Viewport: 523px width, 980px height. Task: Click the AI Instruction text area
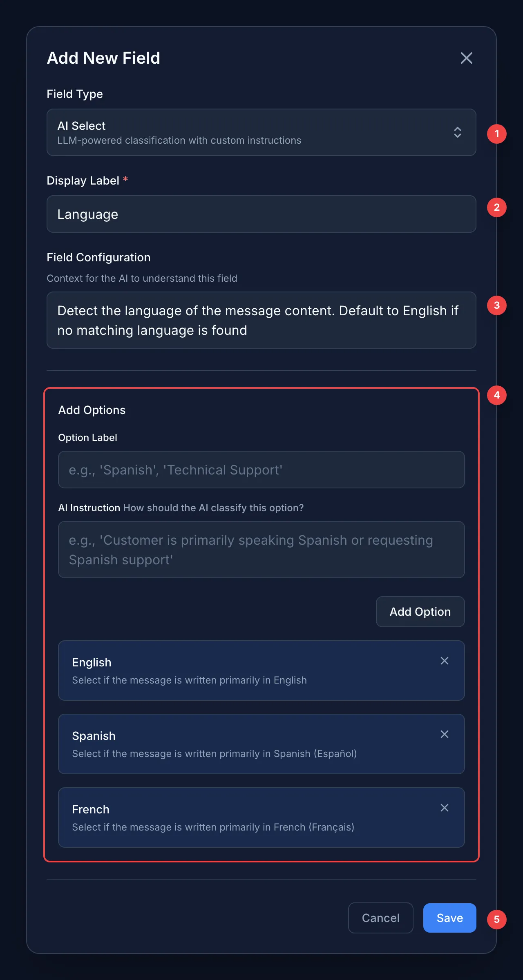(x=261, y=550)
